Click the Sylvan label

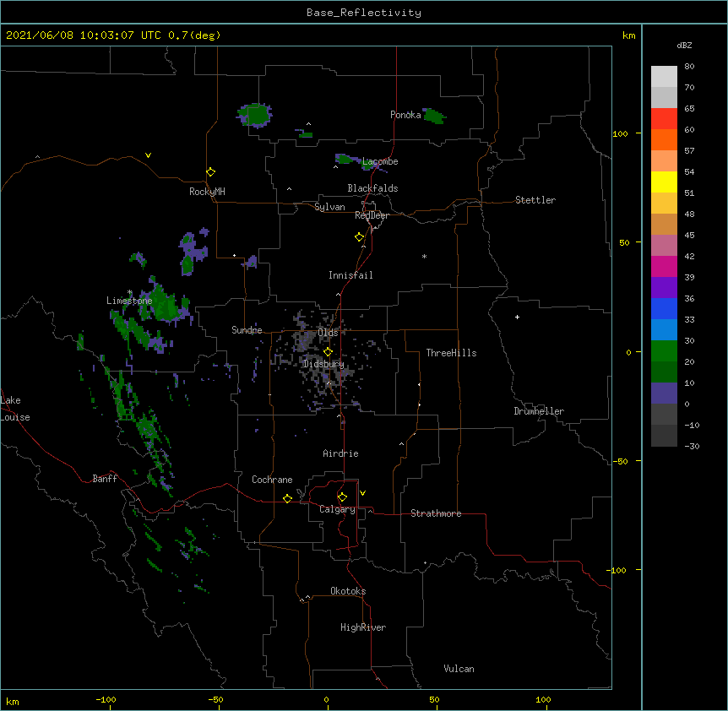click(x=329, y=207)
